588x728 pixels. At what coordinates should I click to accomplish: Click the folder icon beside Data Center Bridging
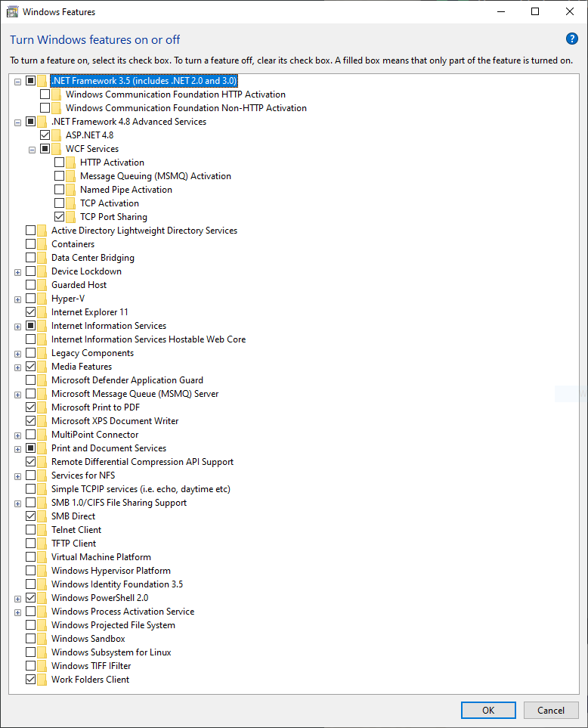coord(42,258)
